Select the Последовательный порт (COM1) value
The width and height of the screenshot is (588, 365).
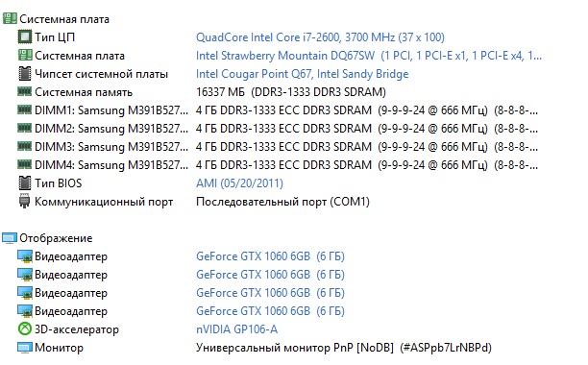click(x=282, y=202)
